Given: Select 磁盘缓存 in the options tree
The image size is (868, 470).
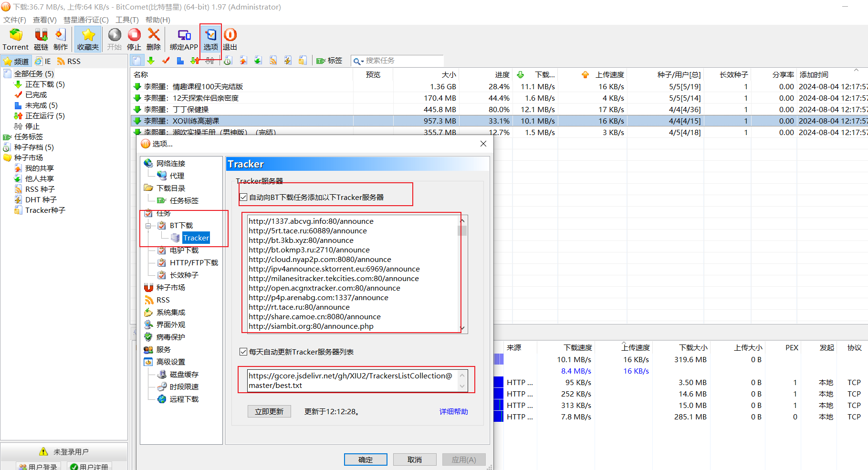Looking at the screenshot, I should point(184,374).
